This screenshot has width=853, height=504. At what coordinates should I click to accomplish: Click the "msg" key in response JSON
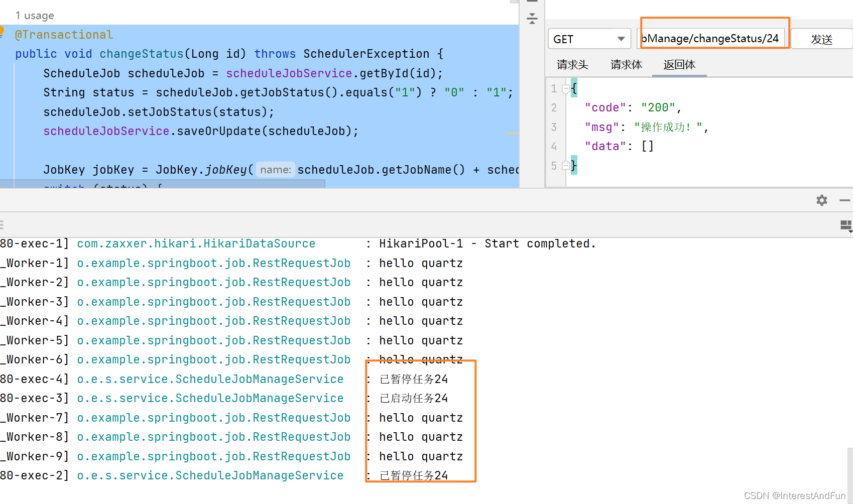pos(602,127)
